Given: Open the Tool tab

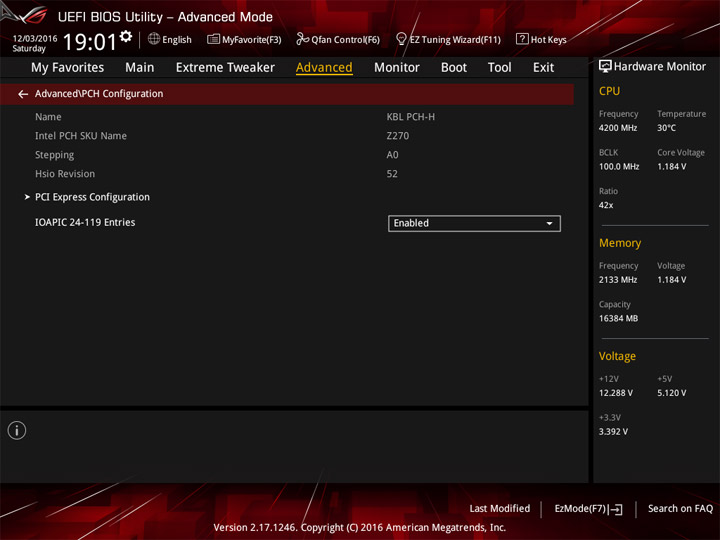Looking at the screenshot, I should point(500,68).
